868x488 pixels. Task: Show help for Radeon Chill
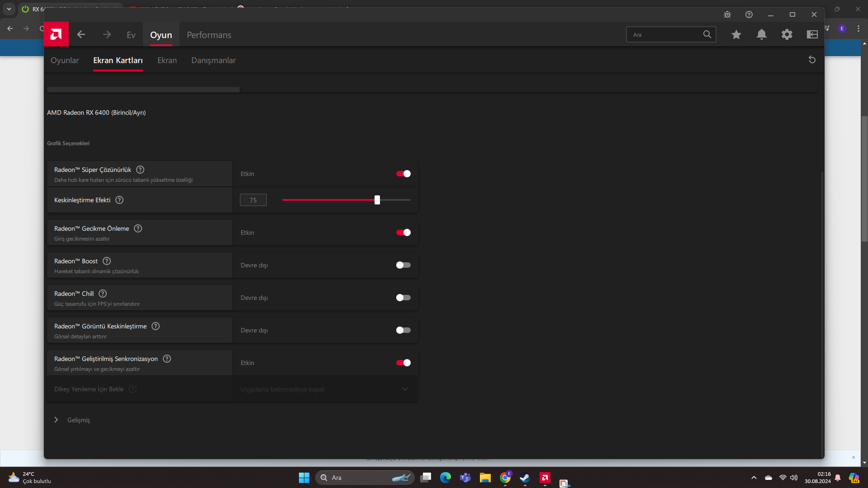pyautogui.click(x=103, y=294)
